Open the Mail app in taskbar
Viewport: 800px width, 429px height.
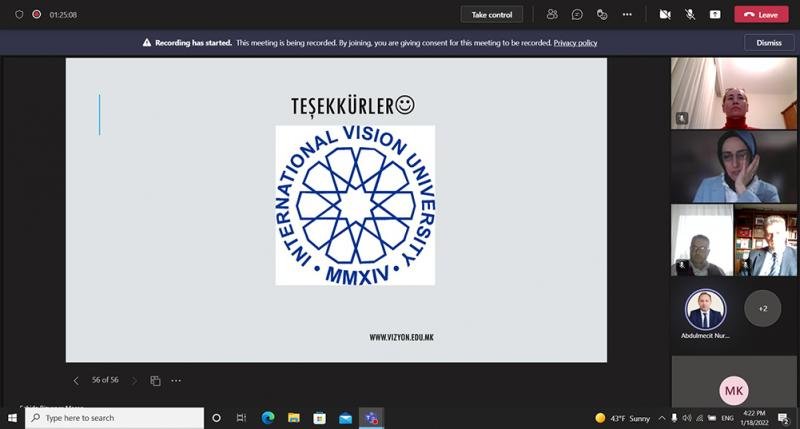(x=345, y=418)
